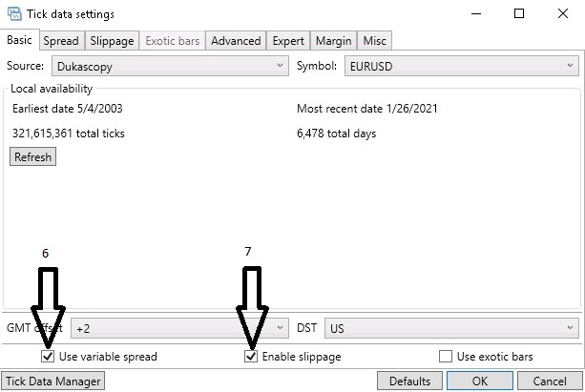Click the Tick data settings window icon
Image resolution: width=585 pixels, height=392 pixels.
coord(14,13)
